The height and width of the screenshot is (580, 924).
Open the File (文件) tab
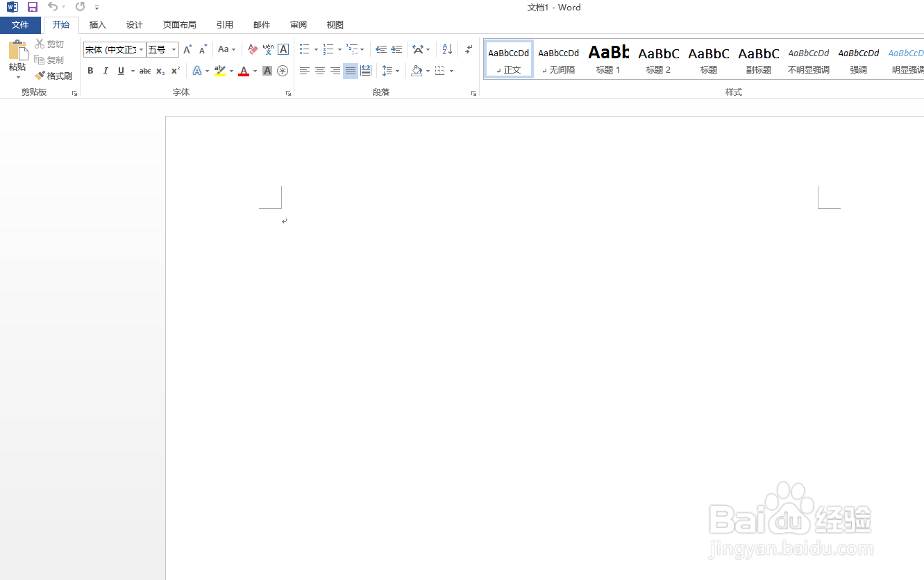coord(20,25)
